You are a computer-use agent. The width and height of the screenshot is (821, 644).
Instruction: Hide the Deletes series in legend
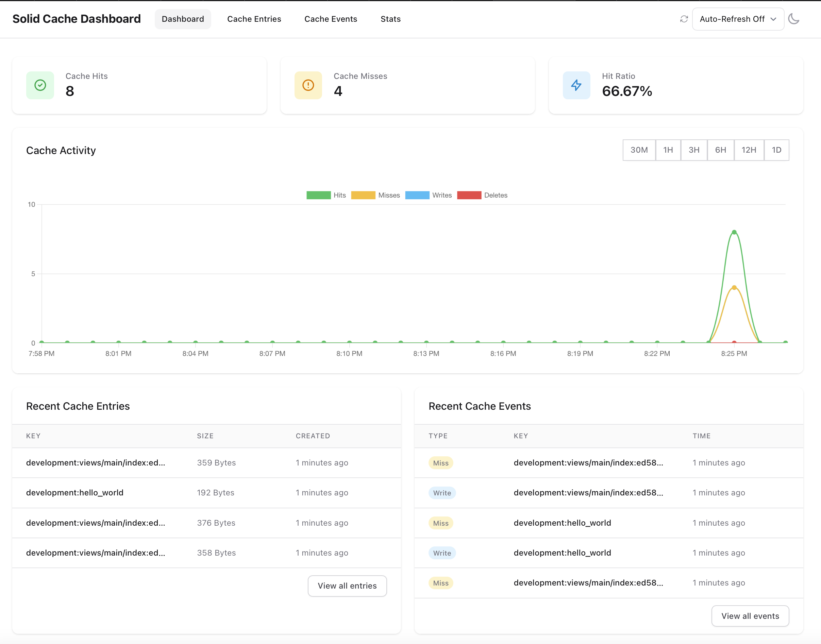(469, 195)
